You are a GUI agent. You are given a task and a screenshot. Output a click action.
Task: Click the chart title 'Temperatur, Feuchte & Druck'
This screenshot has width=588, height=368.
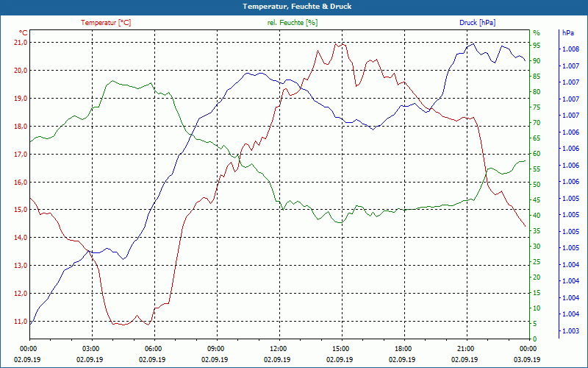coord(297,7)
